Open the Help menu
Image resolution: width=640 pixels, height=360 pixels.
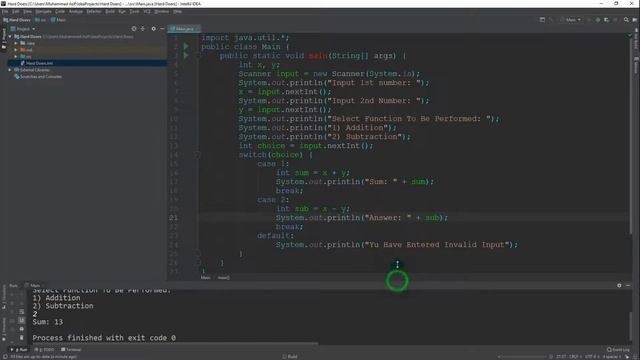point(177,11)
